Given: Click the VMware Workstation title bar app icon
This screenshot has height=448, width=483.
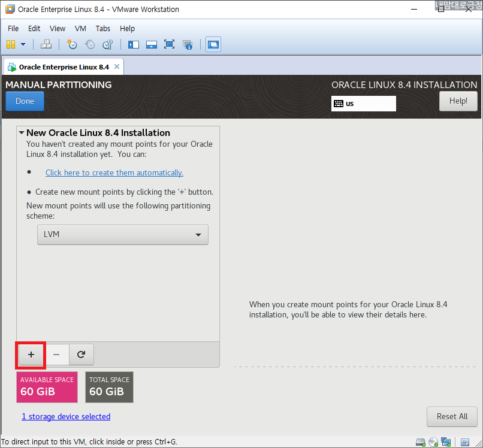Looking at the screenshot, I should [10, 9].
